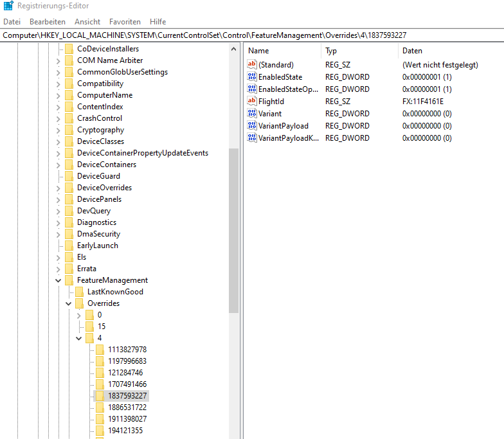Expand the ComputerName key
Viewport: 504px width, 439px height.
click(58, 95)
